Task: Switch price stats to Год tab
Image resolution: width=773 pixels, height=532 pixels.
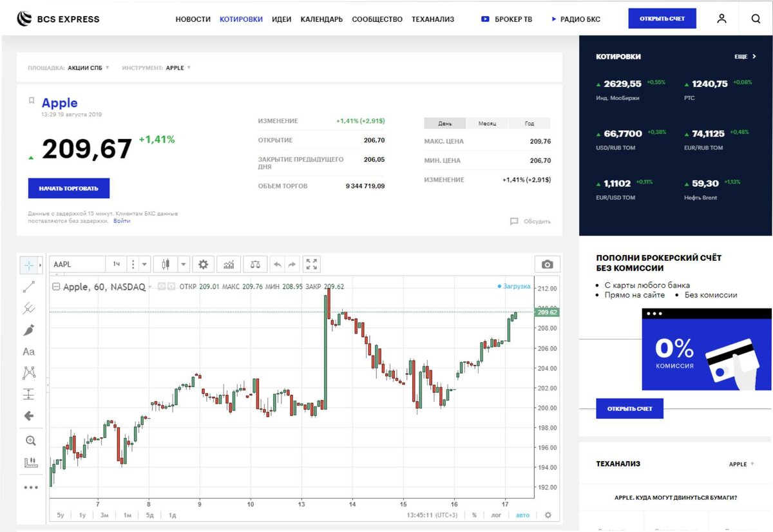Action: coord(530,124)
